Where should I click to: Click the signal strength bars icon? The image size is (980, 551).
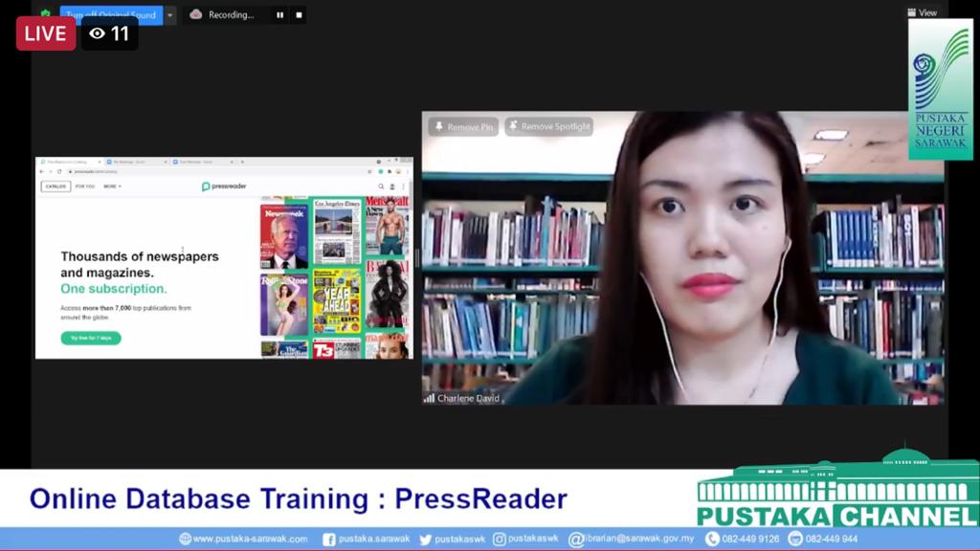(x=429, y=398)
